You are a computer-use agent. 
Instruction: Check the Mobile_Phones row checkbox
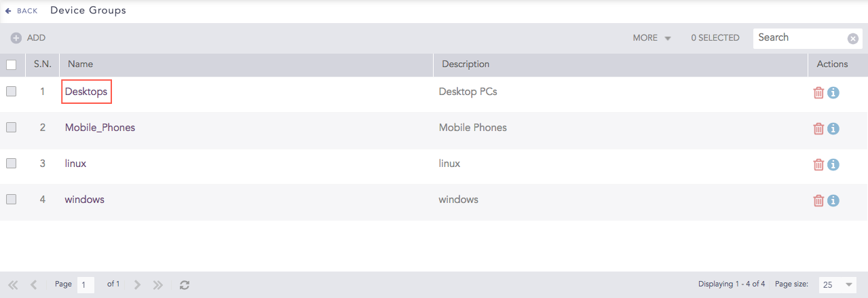click(x=11, y=128)
